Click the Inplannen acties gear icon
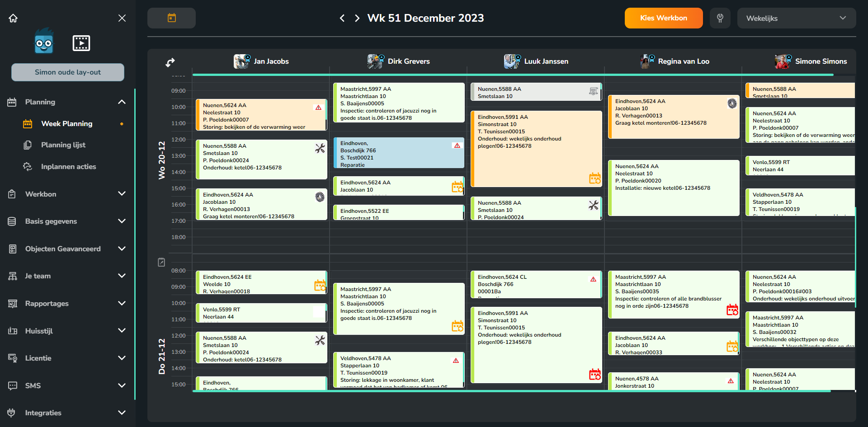 coord(28,167)
